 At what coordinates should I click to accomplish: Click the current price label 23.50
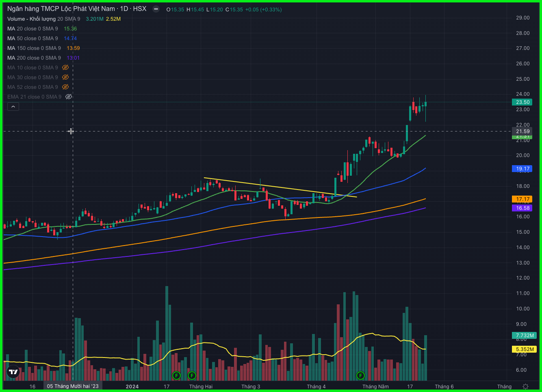click(522, 102)
